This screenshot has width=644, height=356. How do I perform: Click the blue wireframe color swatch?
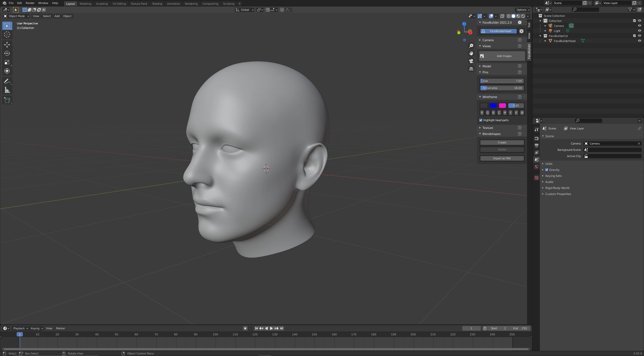[493, 106]
